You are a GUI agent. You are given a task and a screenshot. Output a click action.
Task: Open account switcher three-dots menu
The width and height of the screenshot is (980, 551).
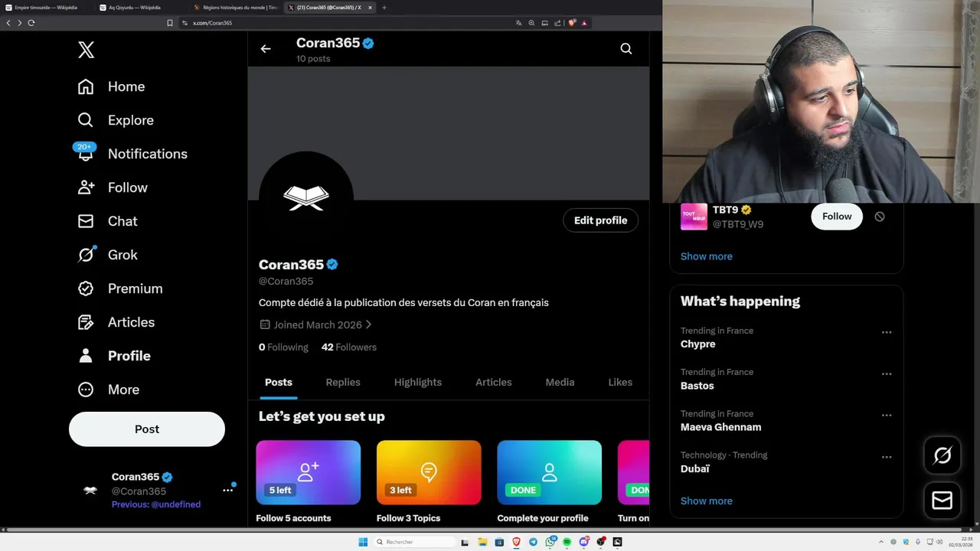click(227, 490)
